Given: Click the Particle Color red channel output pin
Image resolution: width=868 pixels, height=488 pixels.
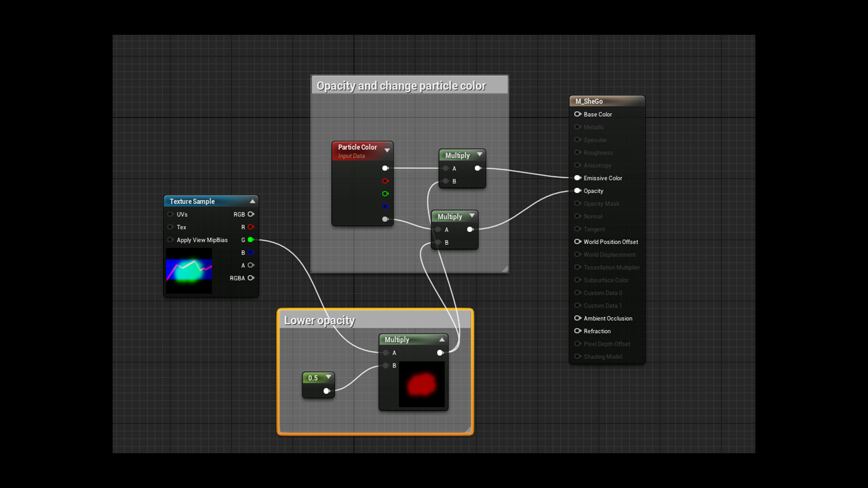Looking at the screenshot, I should [385, 181].
